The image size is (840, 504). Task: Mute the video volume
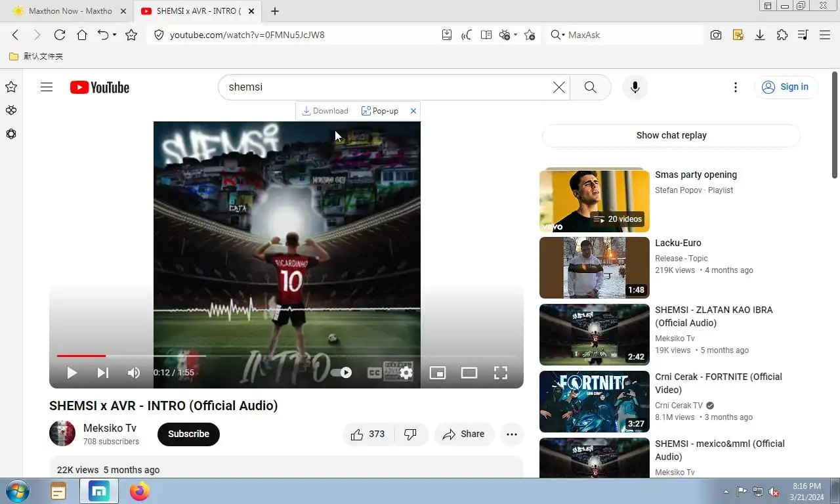click(x=134, y=373)
